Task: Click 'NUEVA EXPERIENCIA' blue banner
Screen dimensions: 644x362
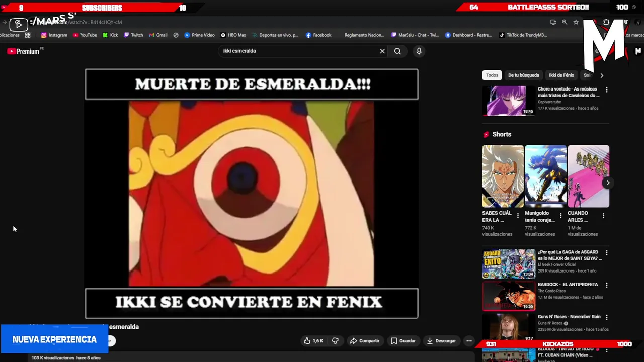Action: point(54,339)
